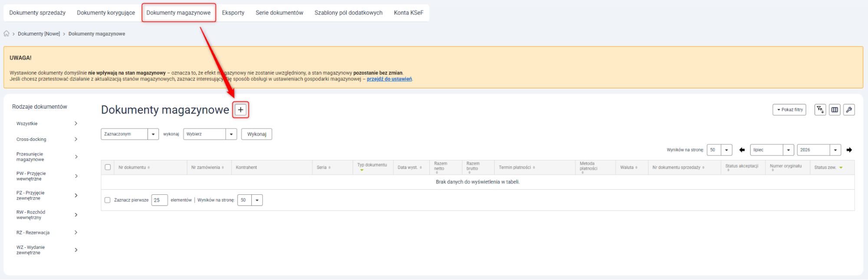Click the Razem netto column header
Screen dimensions: 868x280
(440, 167)
